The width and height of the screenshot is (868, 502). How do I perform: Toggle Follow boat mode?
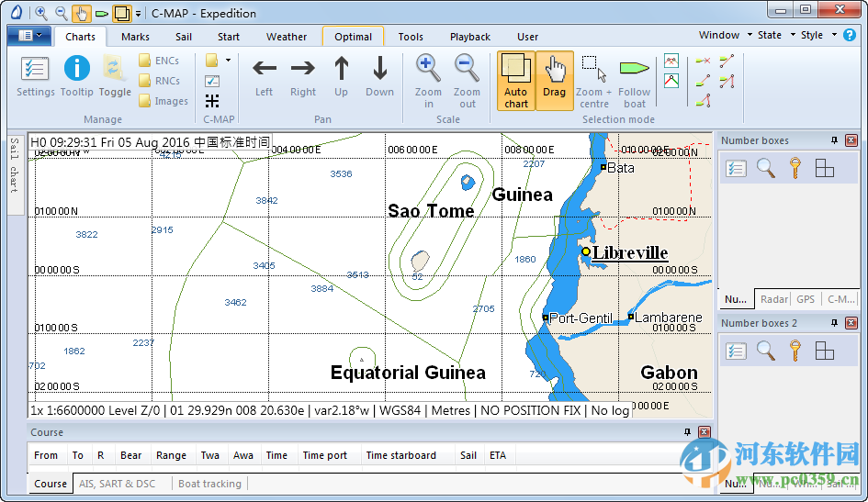pyautogui.click(x=635, y=82)
